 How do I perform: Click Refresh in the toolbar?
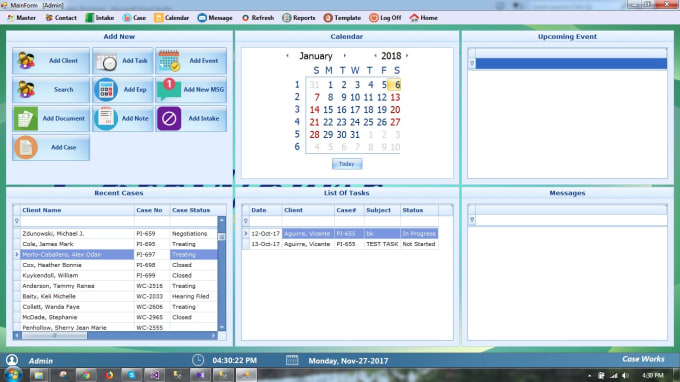click(258, 18)
